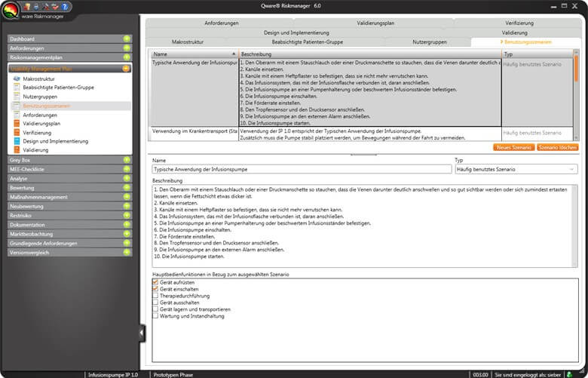Expand the Dashboard section with its green button
588x378 pixels.
[x=127, y=38]
